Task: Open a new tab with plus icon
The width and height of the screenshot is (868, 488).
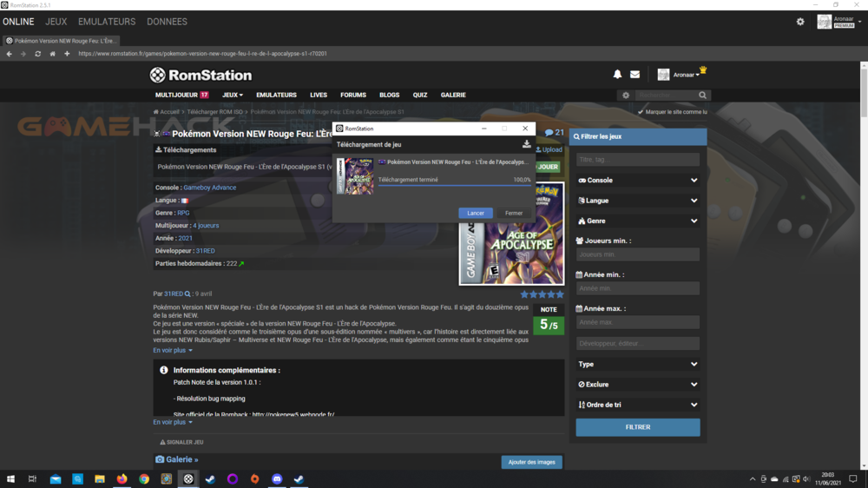Action: pyautogui.click(x=67, y=54)
